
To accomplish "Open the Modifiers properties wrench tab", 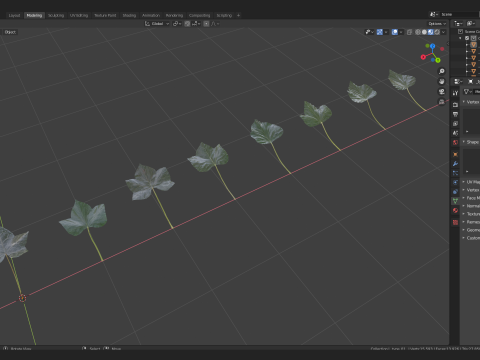I will pyautogui.click(x=455, y=164).
